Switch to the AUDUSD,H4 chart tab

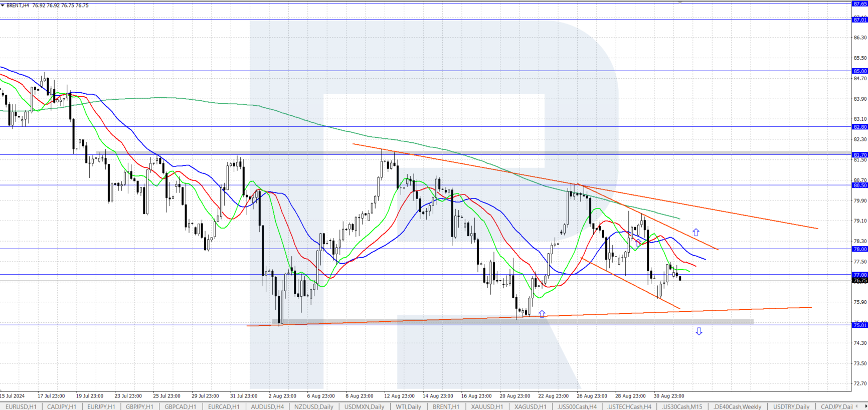click(x=267, y=406)
